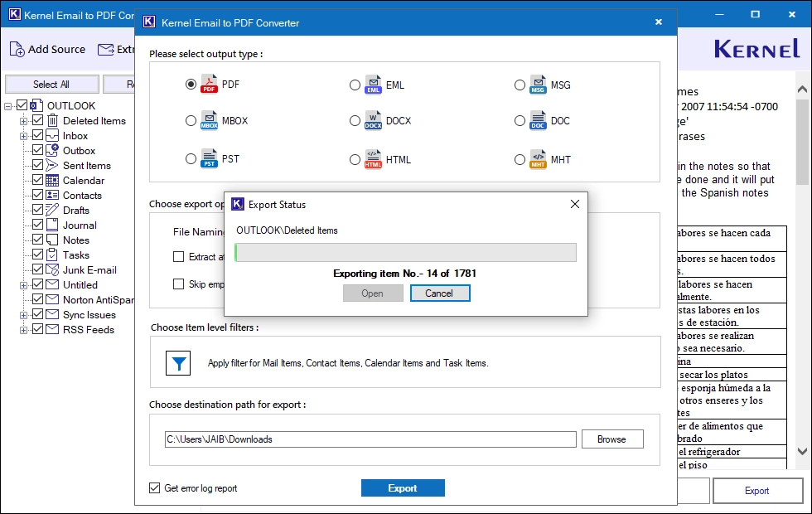The width and height of the screenshot is (812, 514).
Task: Expand the Sync Issues tree node
Action: (23, 316)
